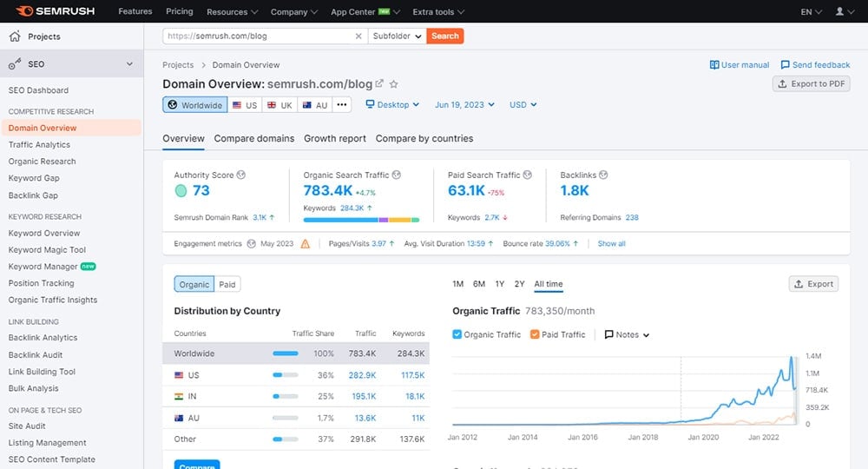Viewport: 868px width, 469px height.
Task: Open the Resources dropdown menu
Action: click(232, 11)
